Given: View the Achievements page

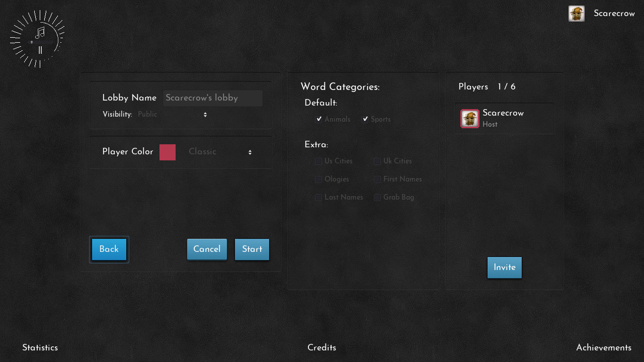Looking at the screenshot, I should point(603,348).
